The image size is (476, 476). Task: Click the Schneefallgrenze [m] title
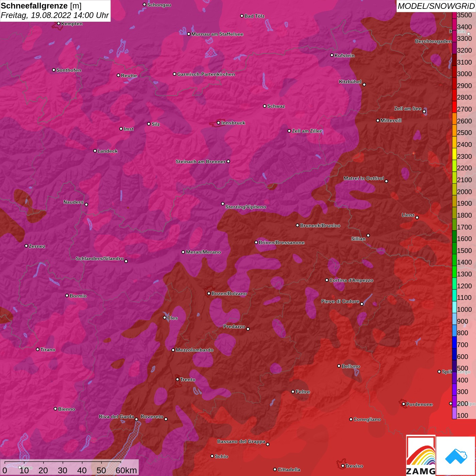pyautogui.click(x=41, y=6)
